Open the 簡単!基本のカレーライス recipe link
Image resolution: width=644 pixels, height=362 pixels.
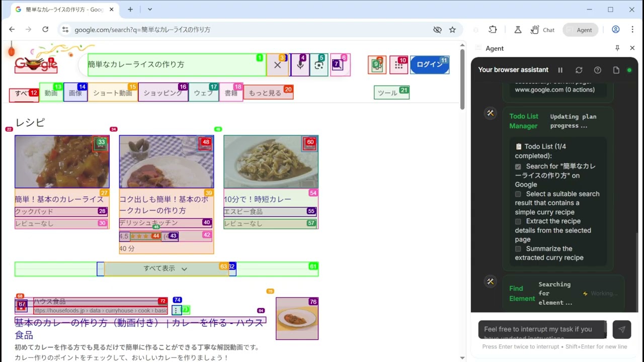tap(59, 199)
